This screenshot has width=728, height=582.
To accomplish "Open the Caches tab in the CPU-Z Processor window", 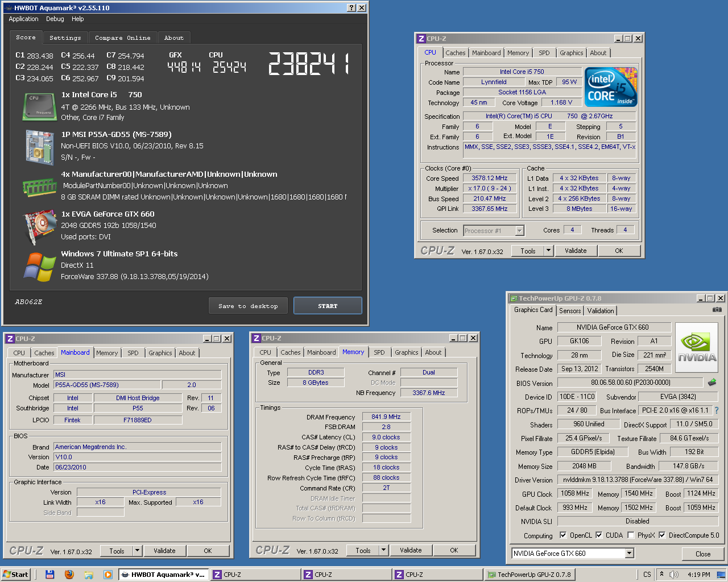I will (x=456, y=53).
